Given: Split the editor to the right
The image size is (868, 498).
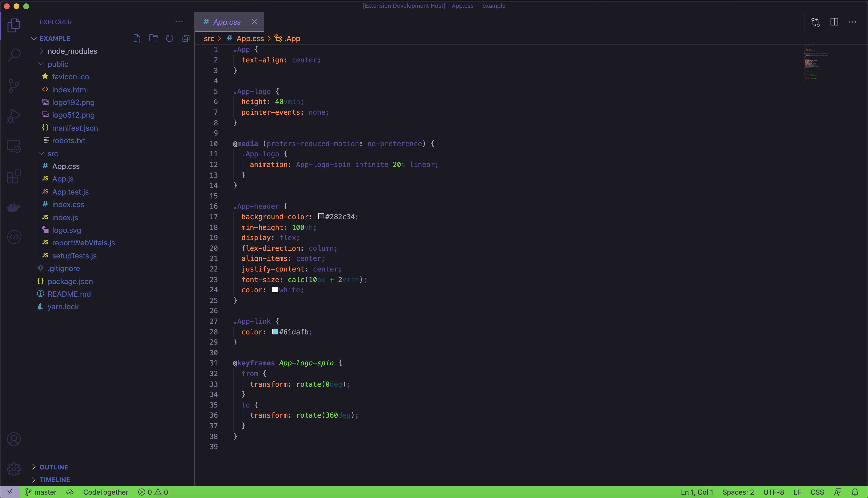Looking at the screenshot, I should click(x=834, y=22).
